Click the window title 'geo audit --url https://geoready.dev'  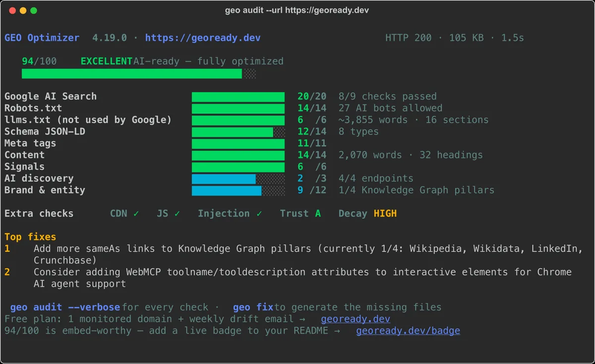tap(297, 10)
